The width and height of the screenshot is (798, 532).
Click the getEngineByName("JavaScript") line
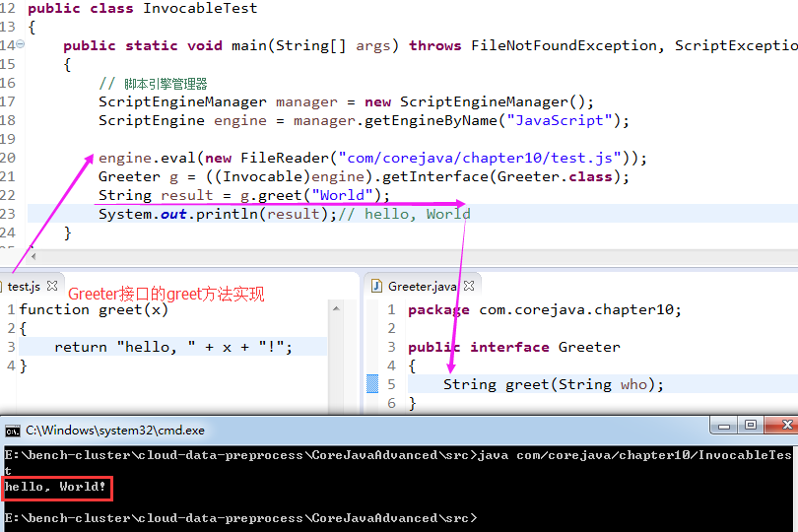[x=364, y=120]
